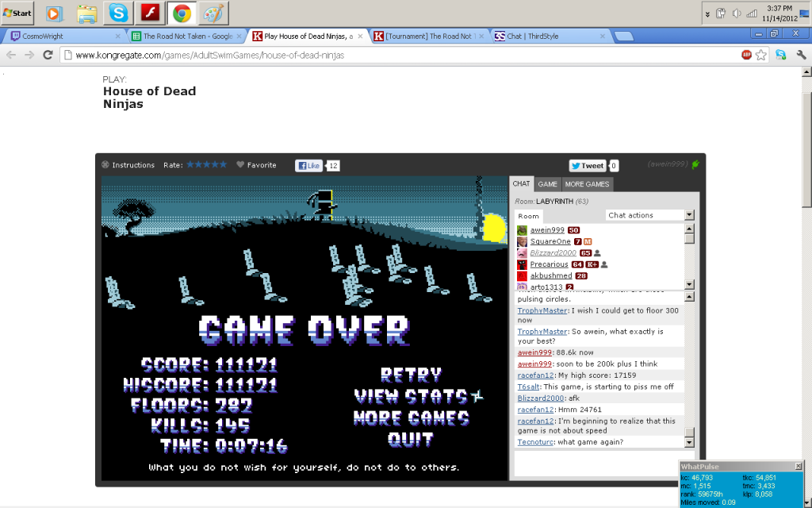Viewport: 812px width, 508px height.
Task: Select QUIT in the game menu
Action: click(410, 440)
